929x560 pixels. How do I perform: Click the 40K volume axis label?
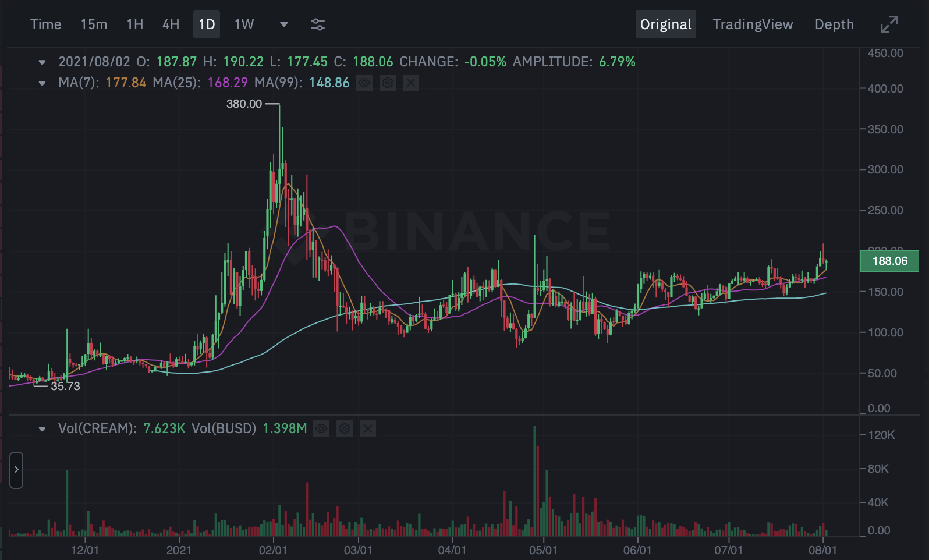point(878,502)
